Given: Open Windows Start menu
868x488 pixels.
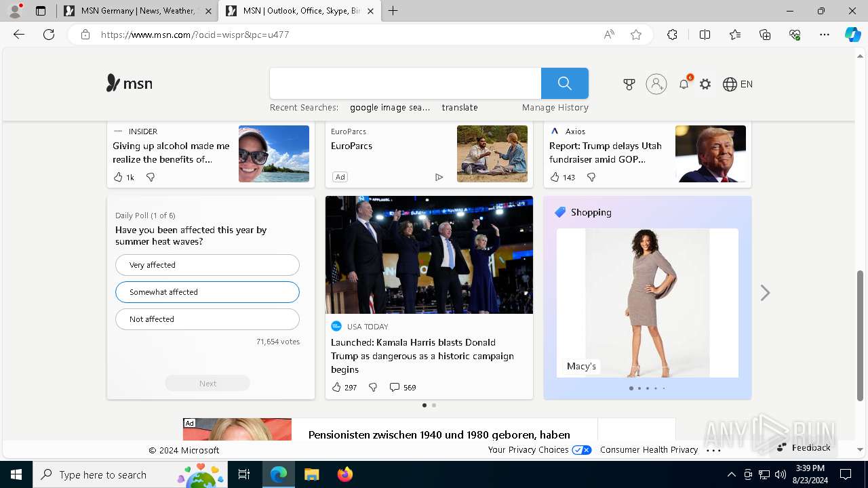Looking at the screenshot, I should coord(16,474).
